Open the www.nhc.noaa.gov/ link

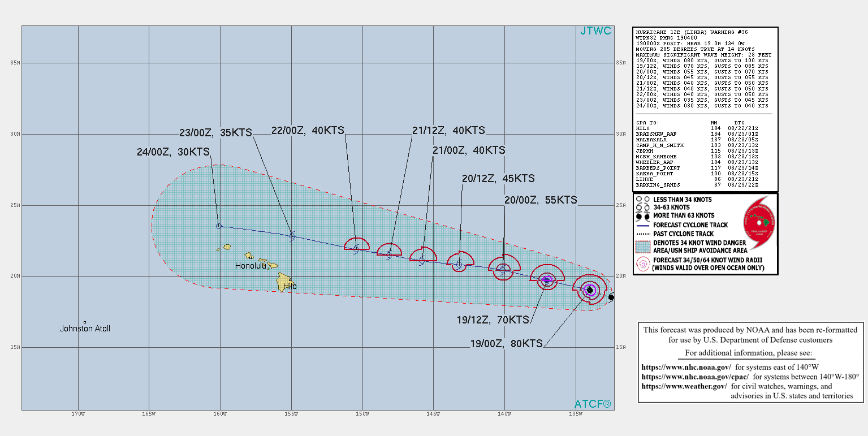click(x=686, y=368)
